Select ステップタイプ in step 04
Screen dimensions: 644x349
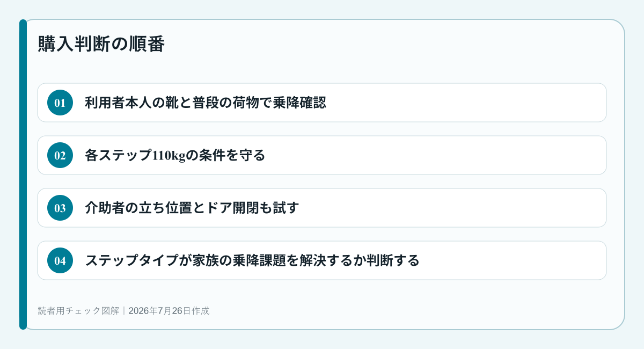click(x=132, y=260)
